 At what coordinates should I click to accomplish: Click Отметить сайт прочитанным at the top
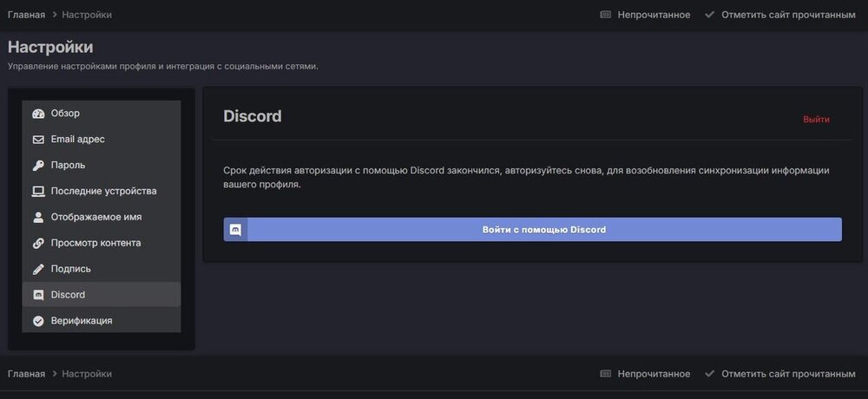788,15
